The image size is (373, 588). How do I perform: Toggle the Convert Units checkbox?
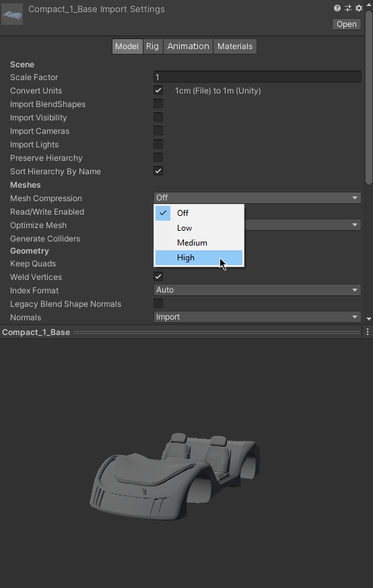click(x=158, y=90)
